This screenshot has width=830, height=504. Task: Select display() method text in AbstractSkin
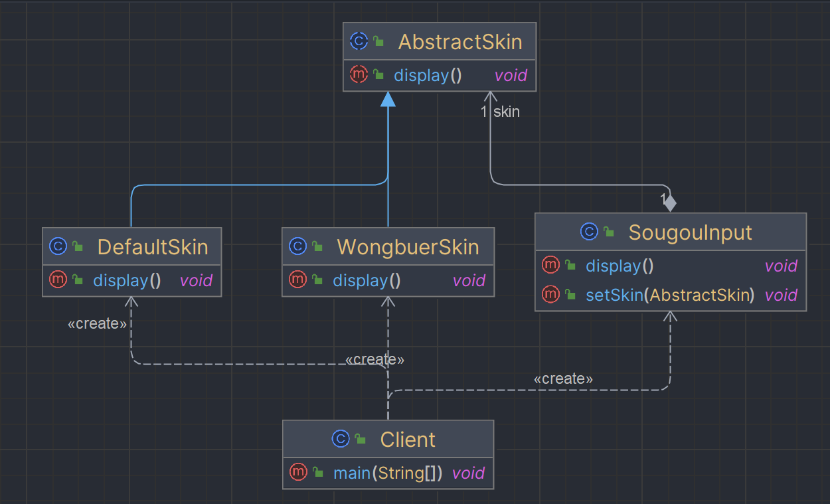pyautogui.click(x=428, y=75)
